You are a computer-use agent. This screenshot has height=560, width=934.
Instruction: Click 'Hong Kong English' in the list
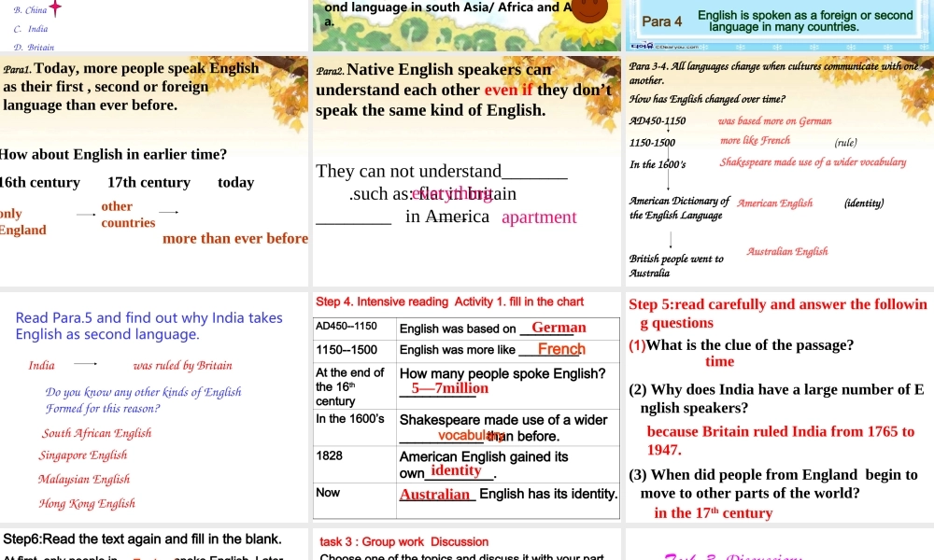(x=87, y=503)
